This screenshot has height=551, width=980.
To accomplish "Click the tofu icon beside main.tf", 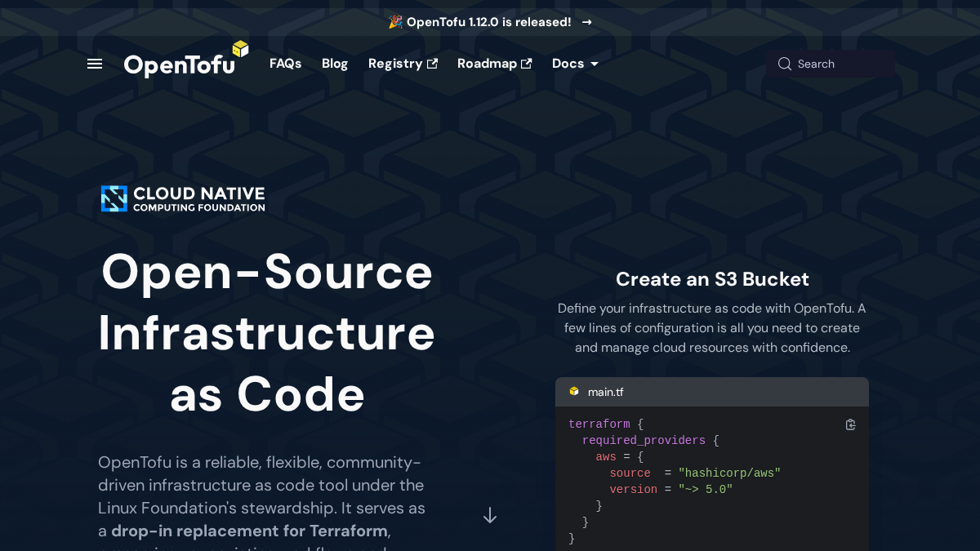I will click(574, 392).
